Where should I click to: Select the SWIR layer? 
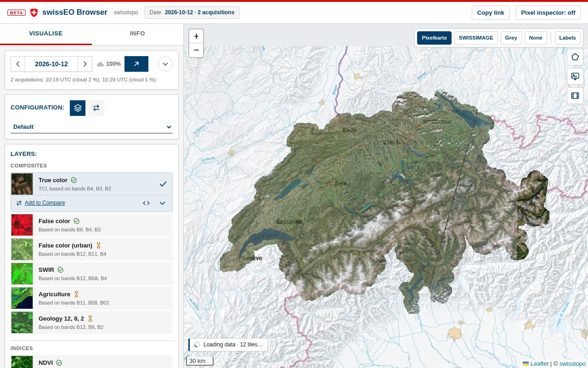[91, 274]
